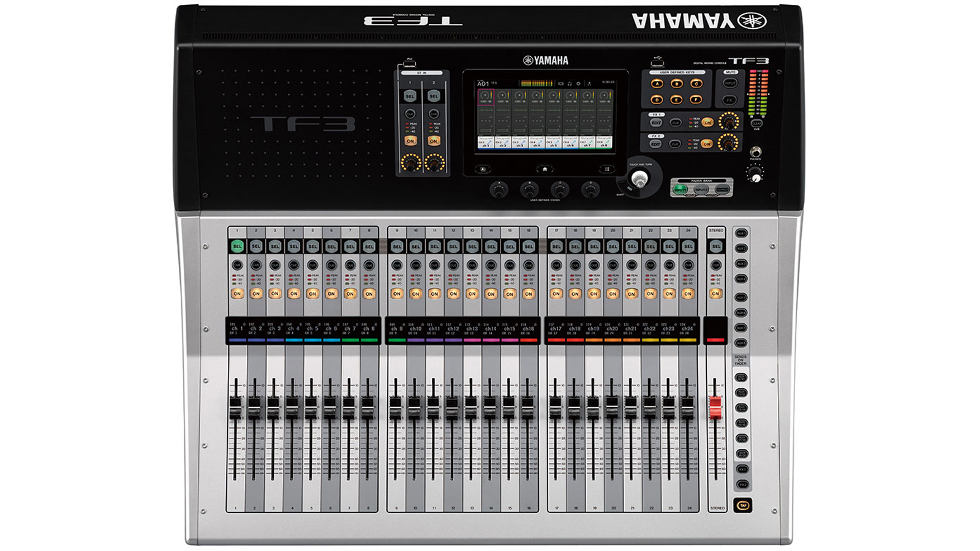
Task: Activate CUE on ST IN 2
Action: pyautogui.click(x=434, y=114)
